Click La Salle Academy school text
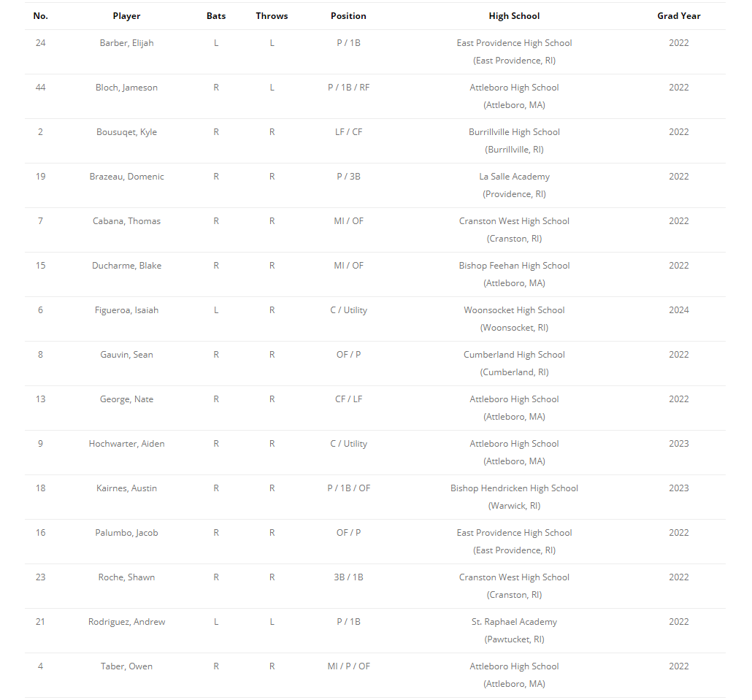752x700 pixels. pyautogui.click(x=514, y=177)
